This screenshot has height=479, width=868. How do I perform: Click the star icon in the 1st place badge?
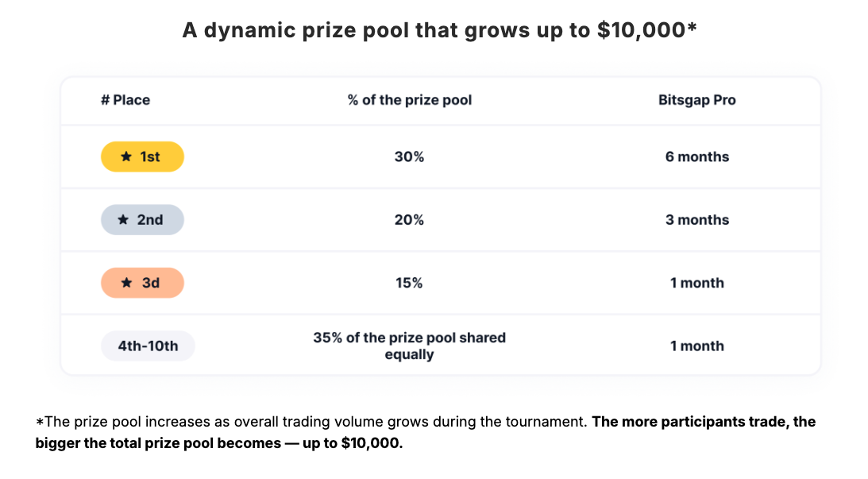click(x=126, y=157)
